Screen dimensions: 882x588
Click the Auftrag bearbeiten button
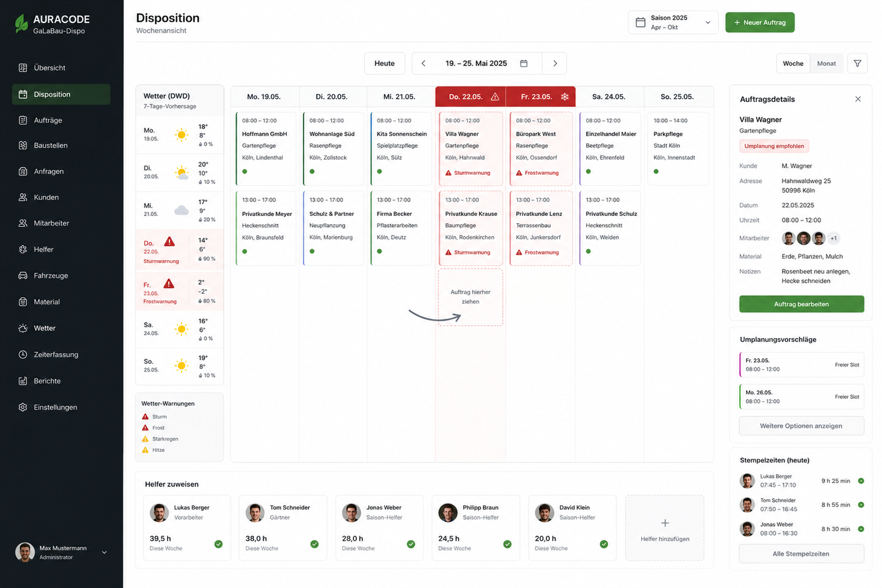point(802,304)
